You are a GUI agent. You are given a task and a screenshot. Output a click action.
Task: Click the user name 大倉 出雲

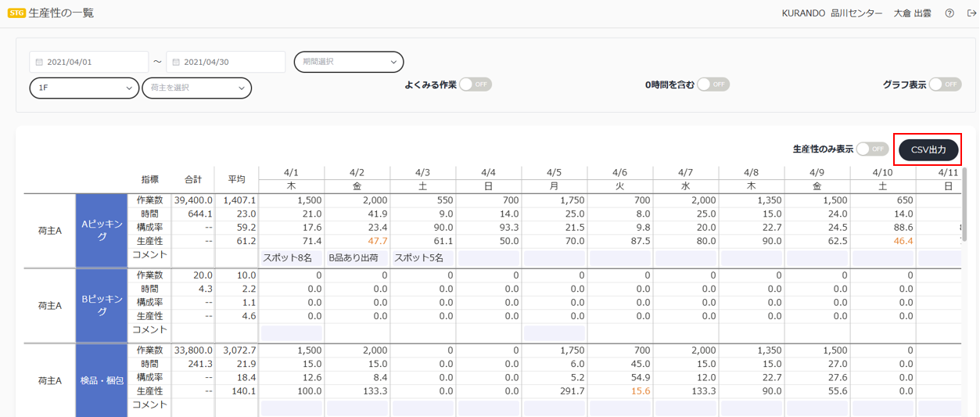coord(912,13)
